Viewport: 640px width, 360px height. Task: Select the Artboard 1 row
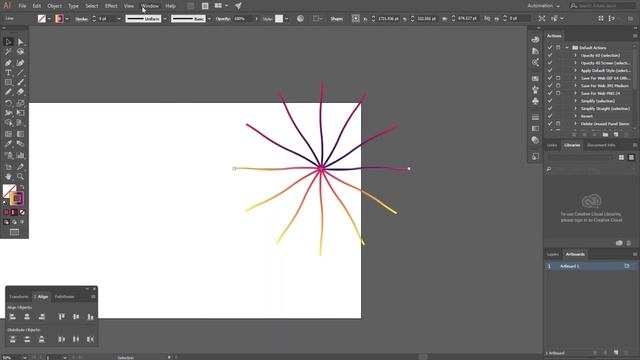pyautogui.click(x=590, y=266)
